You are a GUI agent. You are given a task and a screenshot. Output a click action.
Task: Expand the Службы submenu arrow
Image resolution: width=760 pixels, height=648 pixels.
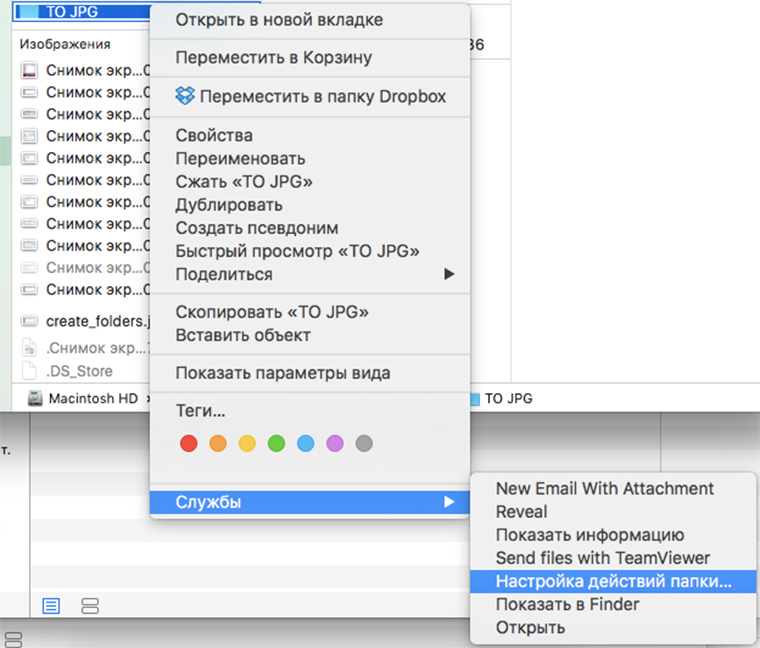coord(449,502)
